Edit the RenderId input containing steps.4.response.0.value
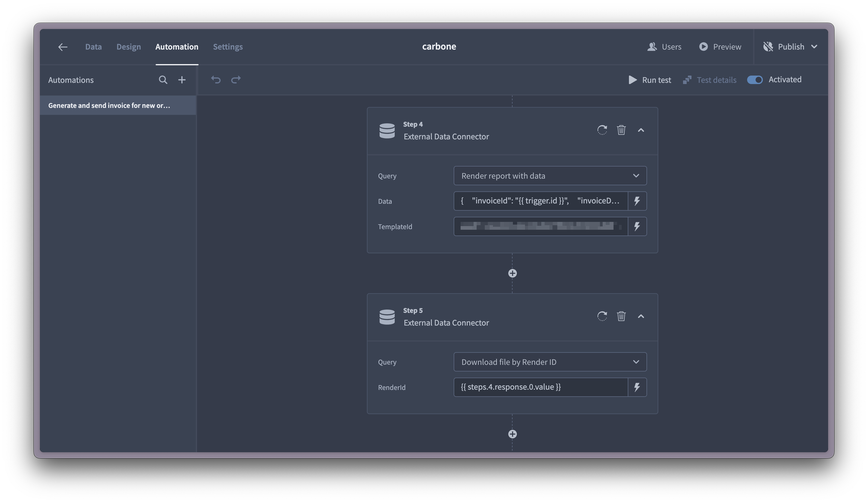 (537, 387)
